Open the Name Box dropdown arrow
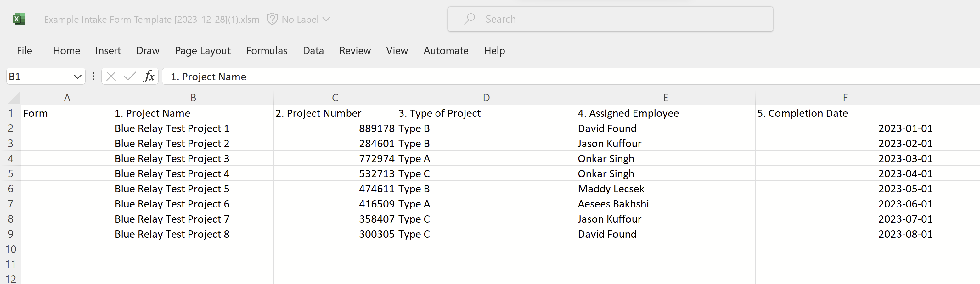The width and height of the screenshot is (980, 284). [x=78, y=77]
